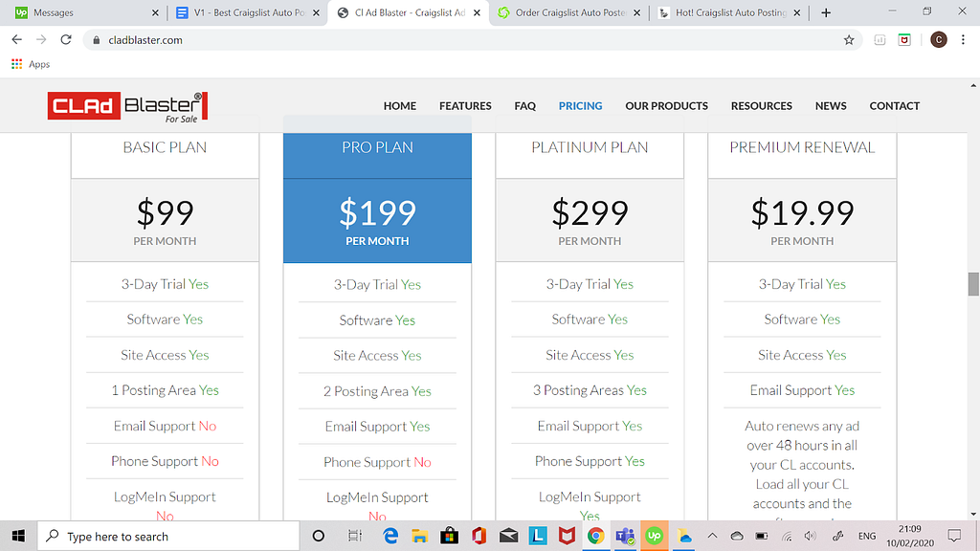Open the RESOURCES nav link
This screenshot has height=551, width=980.
[761, 105]
